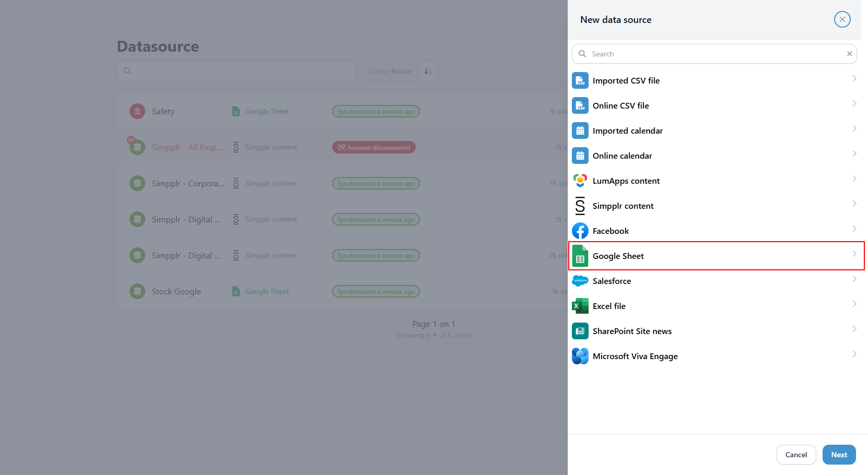
Task: Expand the Facebook chevron arrow
Action: point(854,229)
